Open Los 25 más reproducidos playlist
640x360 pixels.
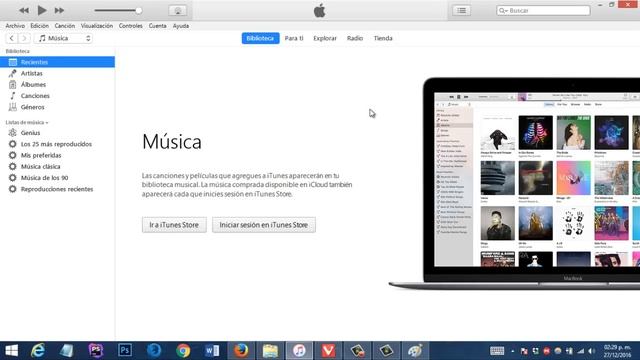pos(57,144)
